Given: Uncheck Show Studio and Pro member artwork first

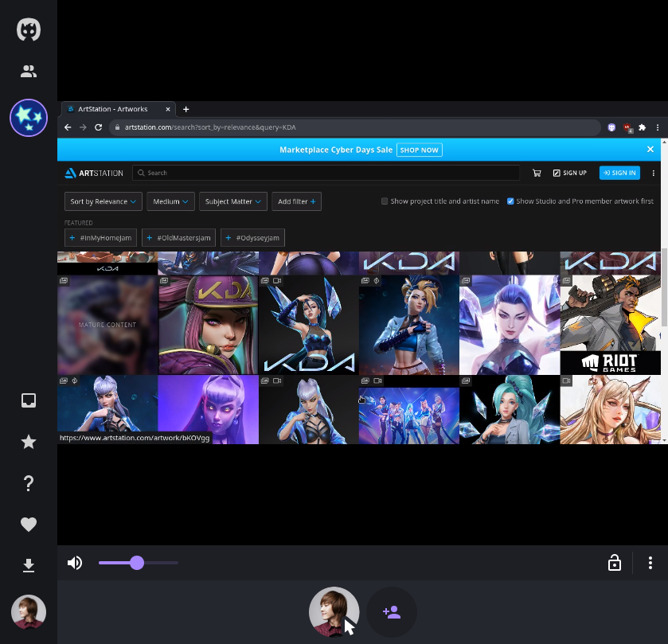Looking at the screenshot, I should (x=510, y=201).
